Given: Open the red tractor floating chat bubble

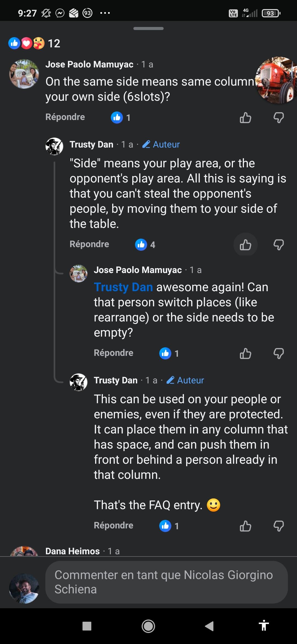Looking at the screenshot, I should pos(277,80).
